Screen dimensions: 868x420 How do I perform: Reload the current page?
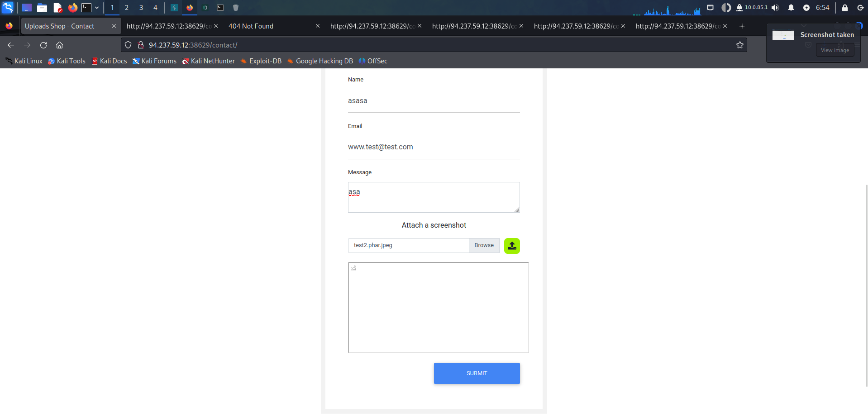43,45
